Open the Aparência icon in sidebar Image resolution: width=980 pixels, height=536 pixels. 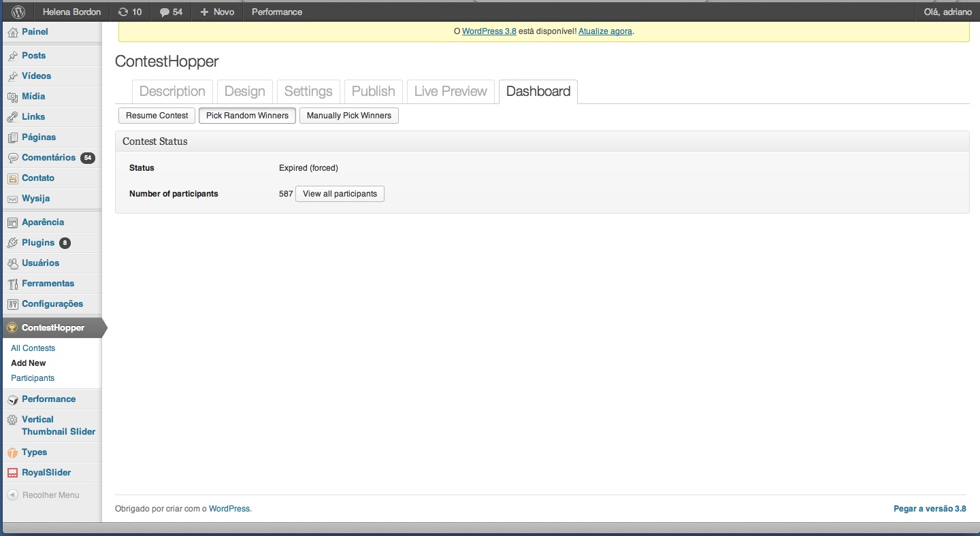(x=12, y=222)
